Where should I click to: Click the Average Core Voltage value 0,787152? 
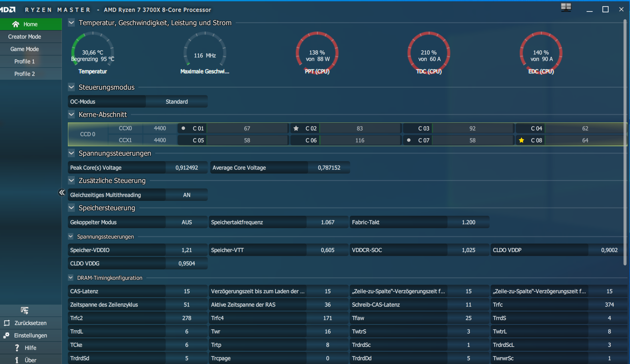329,168
